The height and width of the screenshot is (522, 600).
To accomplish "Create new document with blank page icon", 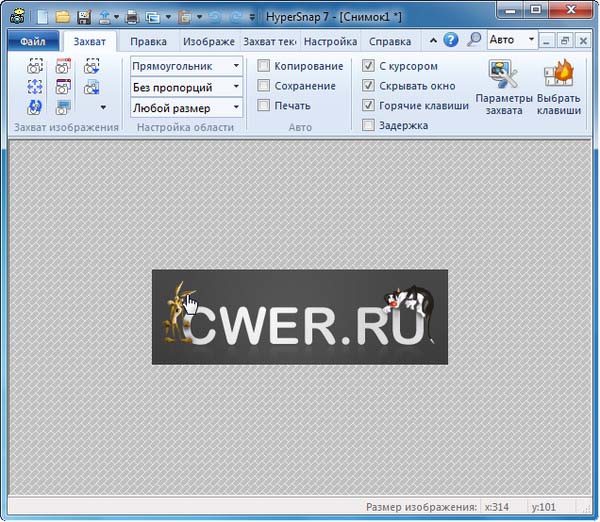I will click(x=42, y=16).
